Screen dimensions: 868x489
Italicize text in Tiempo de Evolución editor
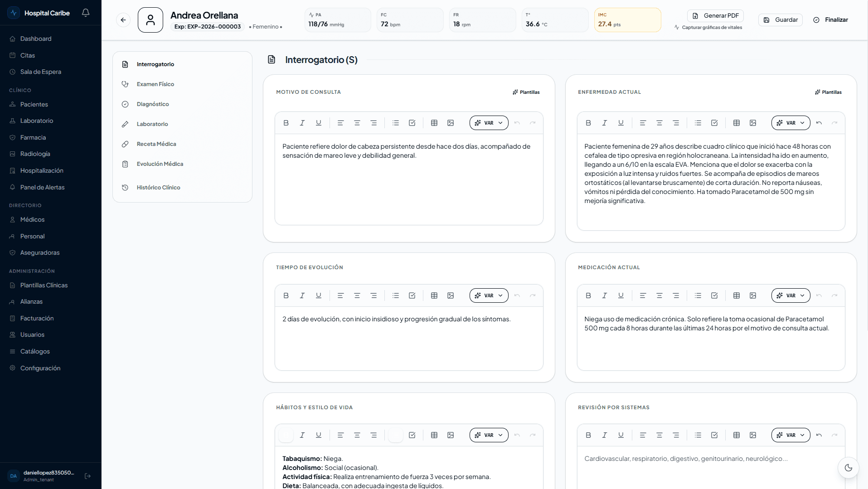tap(302, 295)
